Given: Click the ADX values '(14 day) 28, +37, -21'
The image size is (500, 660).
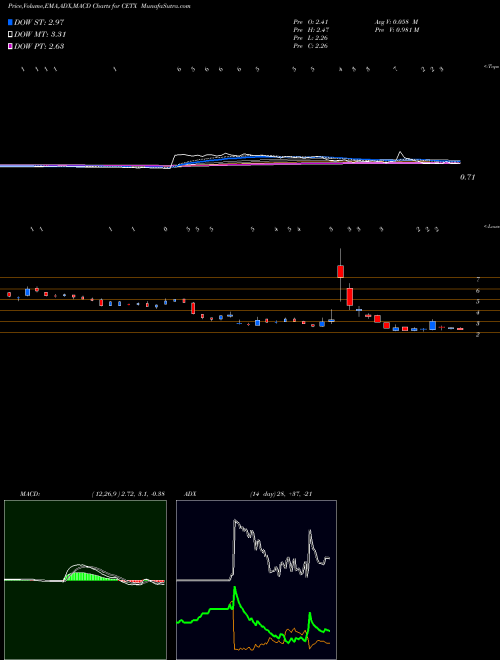Looking at the screenshot, I should [x=280, y=494].
